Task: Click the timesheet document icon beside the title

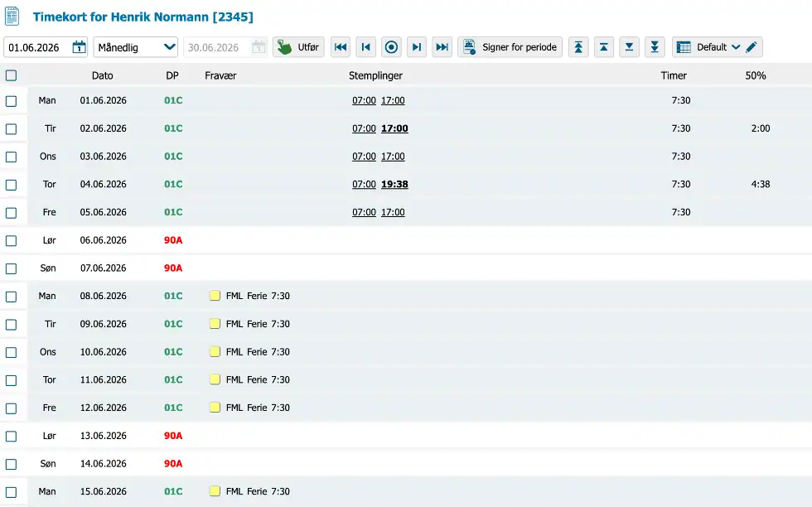Action: [12, 16]
